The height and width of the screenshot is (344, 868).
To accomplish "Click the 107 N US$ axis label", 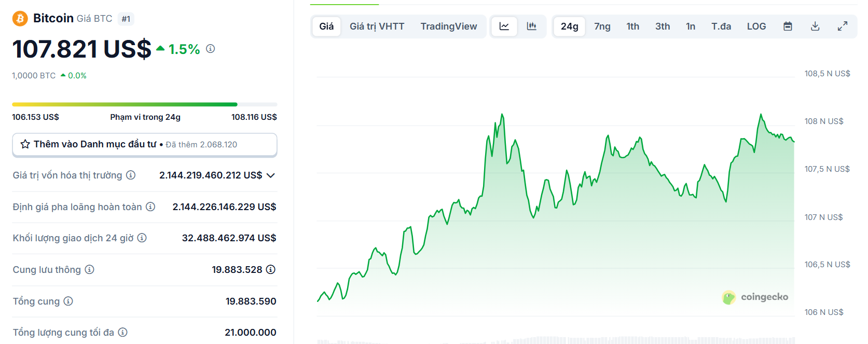I will [x=824, y=217].
